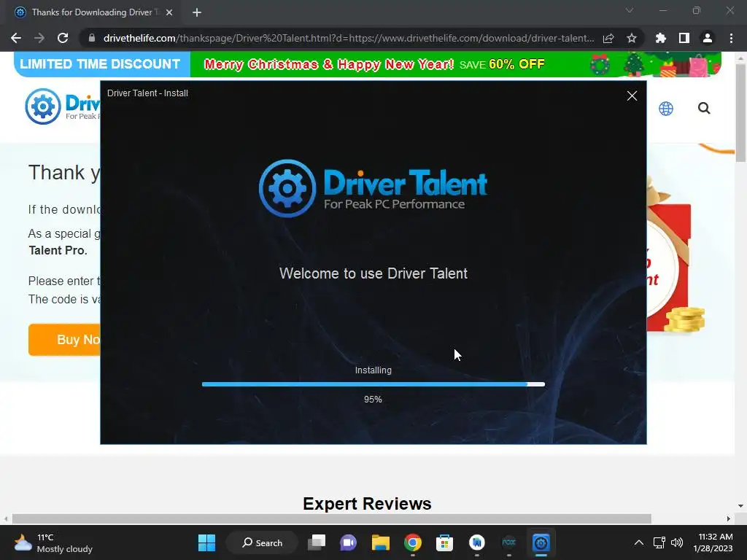Open the clock and date panel
Screen dimensions: 747x560
[x=713, y=542]
